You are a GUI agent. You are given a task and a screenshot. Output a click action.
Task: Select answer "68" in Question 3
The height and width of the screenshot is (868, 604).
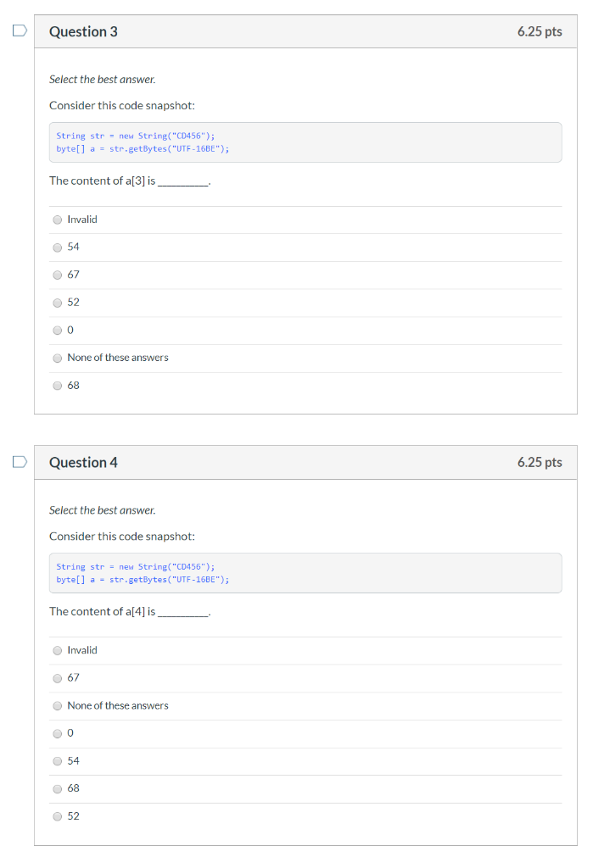pos(57,385)
